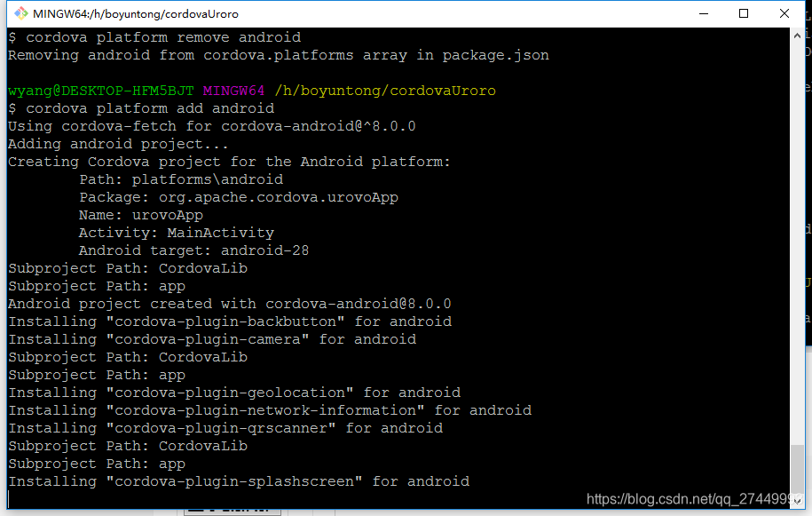Select the Package line org.apache.cordova.urovoApp
The height and width of the screenshot is (516, 812).
tap(238, 196)
